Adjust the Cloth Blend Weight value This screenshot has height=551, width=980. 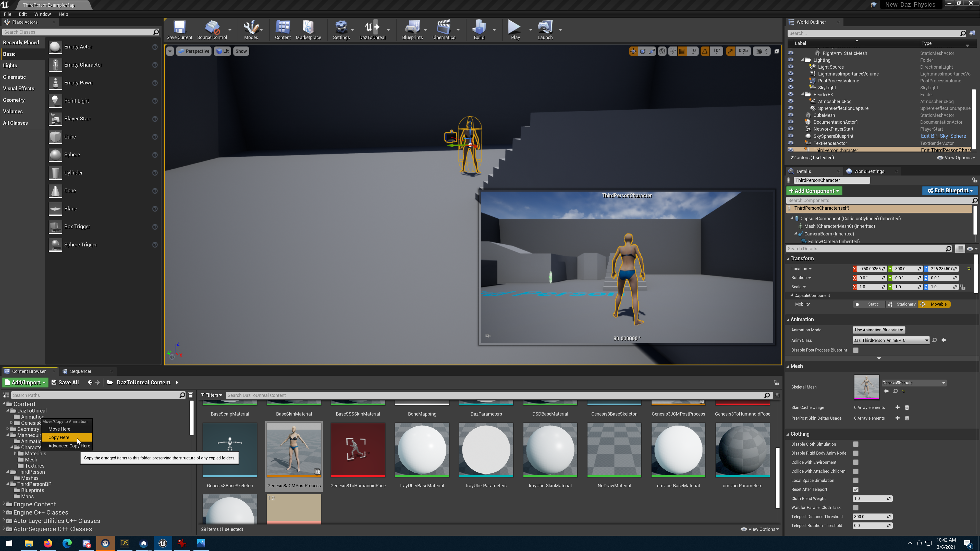click(872, 498)
